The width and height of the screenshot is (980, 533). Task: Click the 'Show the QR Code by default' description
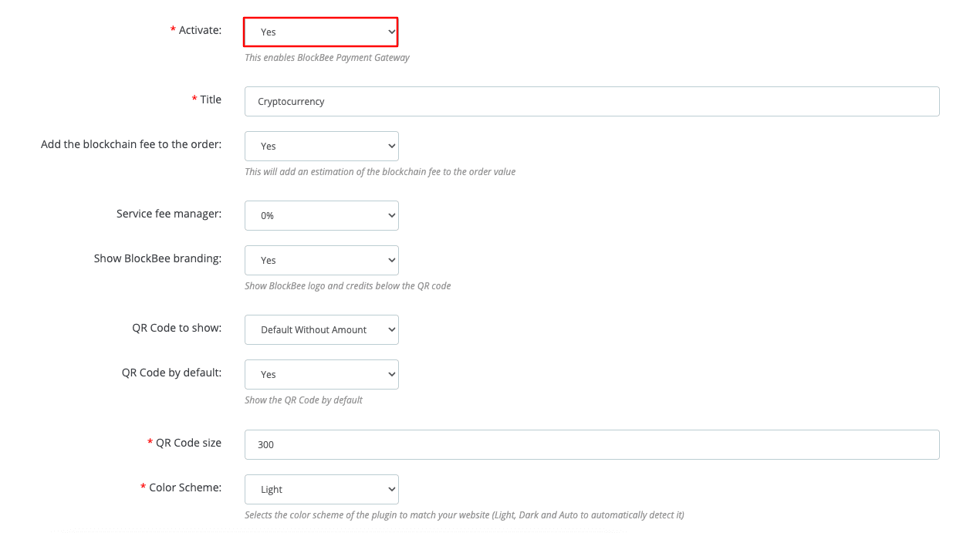[303, 400]
